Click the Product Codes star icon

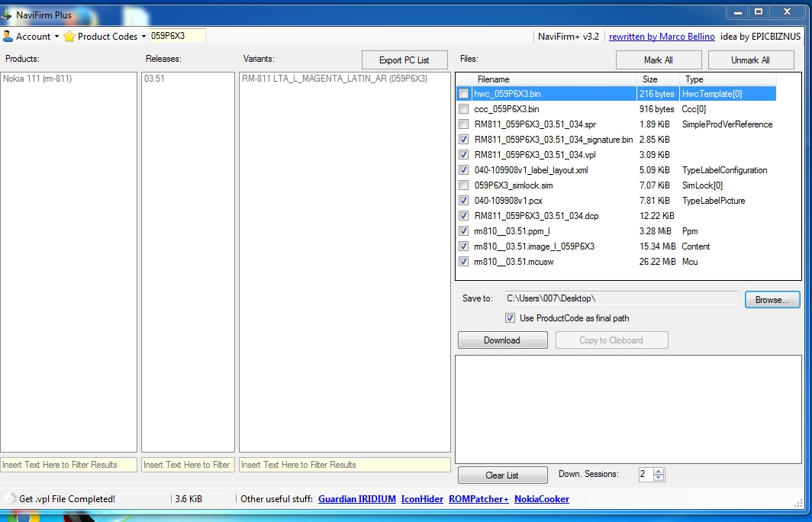(x=69, y=37)
